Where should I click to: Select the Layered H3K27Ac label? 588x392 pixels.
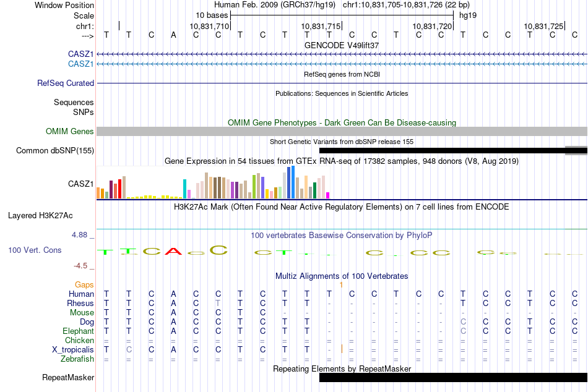(40, 216)
